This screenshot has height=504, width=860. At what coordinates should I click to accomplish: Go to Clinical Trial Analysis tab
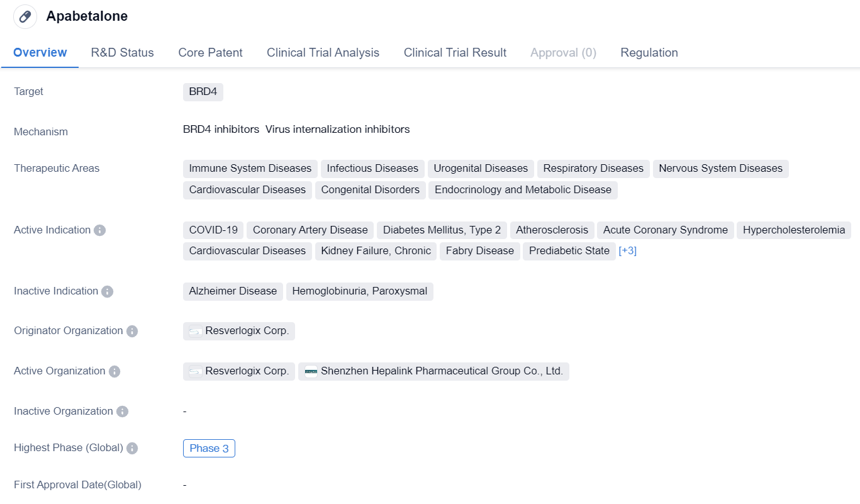[x=323, y=53]
